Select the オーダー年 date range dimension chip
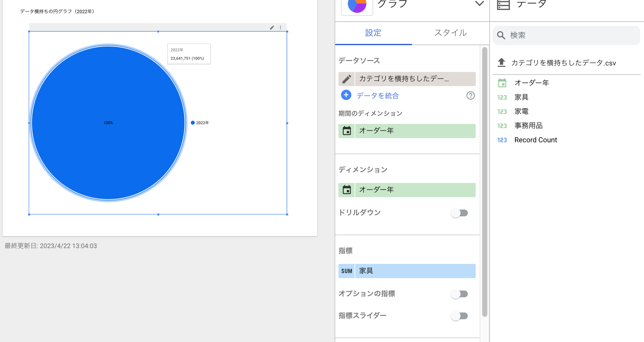This screenshot has height=342, width=644. [415, 131]
